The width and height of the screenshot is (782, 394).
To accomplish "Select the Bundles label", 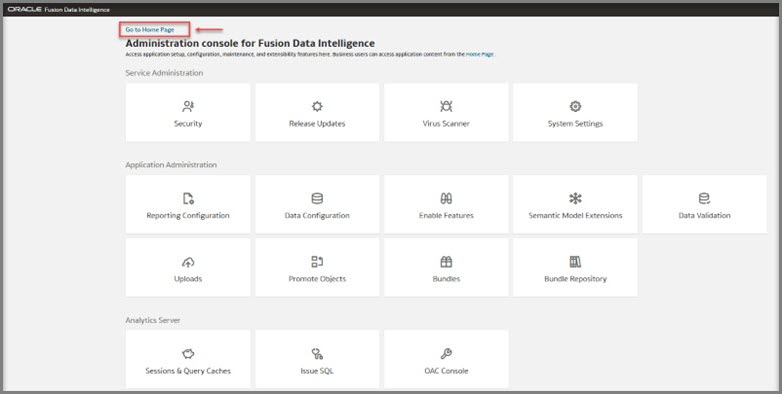I will (x=446, y=279).
